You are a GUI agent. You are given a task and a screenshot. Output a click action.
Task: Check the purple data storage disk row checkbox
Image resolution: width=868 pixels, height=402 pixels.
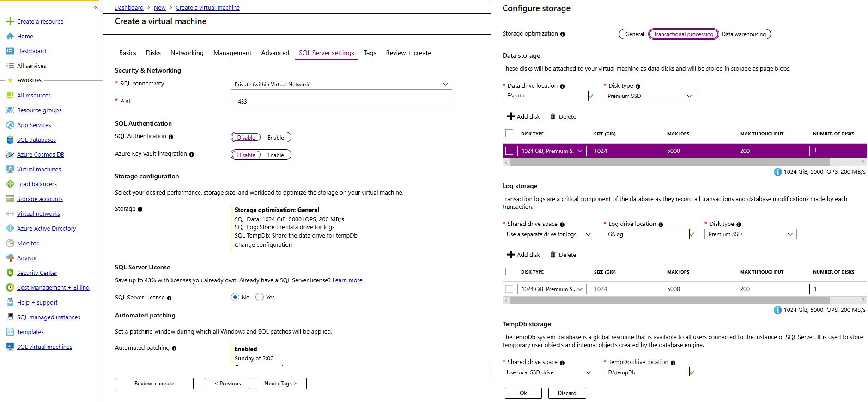[509, 151]
